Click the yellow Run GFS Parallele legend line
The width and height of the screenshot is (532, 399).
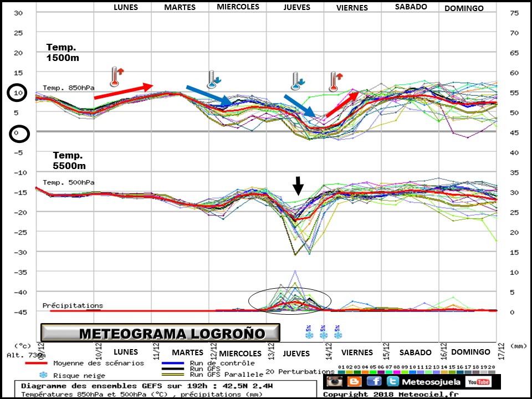(x=173, y=375)
